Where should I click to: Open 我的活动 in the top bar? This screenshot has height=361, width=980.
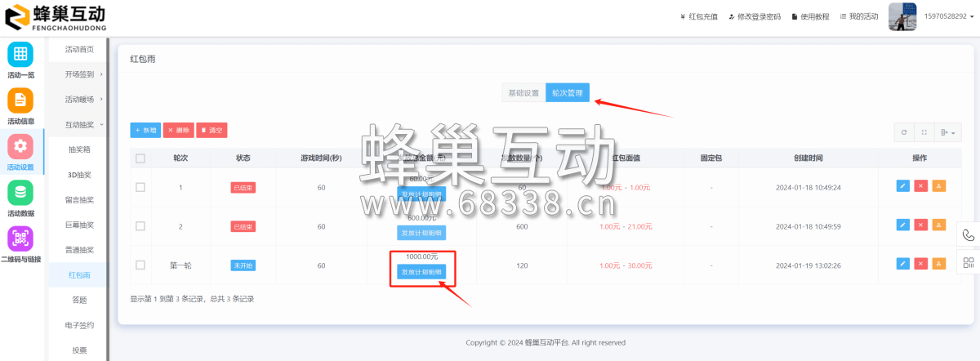tap(859, 16)
